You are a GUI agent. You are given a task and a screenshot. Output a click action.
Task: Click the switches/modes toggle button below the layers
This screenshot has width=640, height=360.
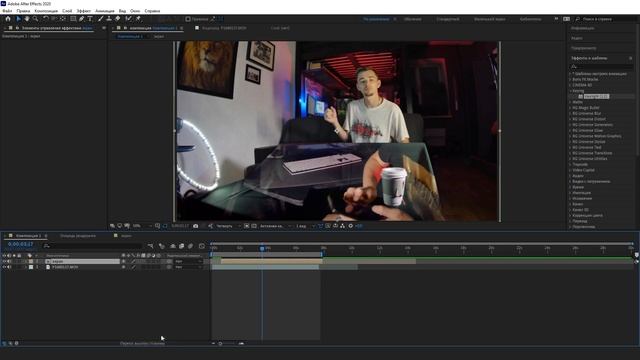click(142, 344)
